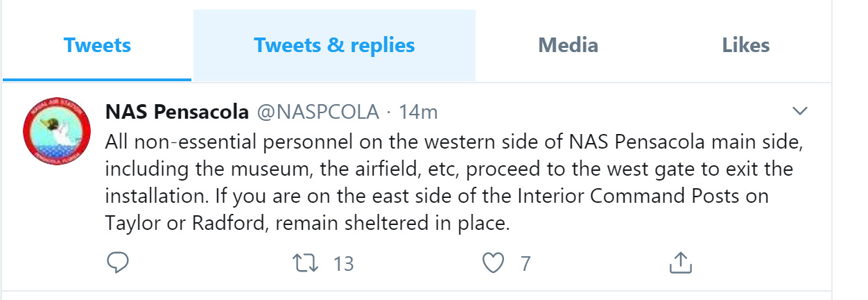Reply to the NAS Pensacola tweet
Screen dimensions: 868x300
coord(119,263)
